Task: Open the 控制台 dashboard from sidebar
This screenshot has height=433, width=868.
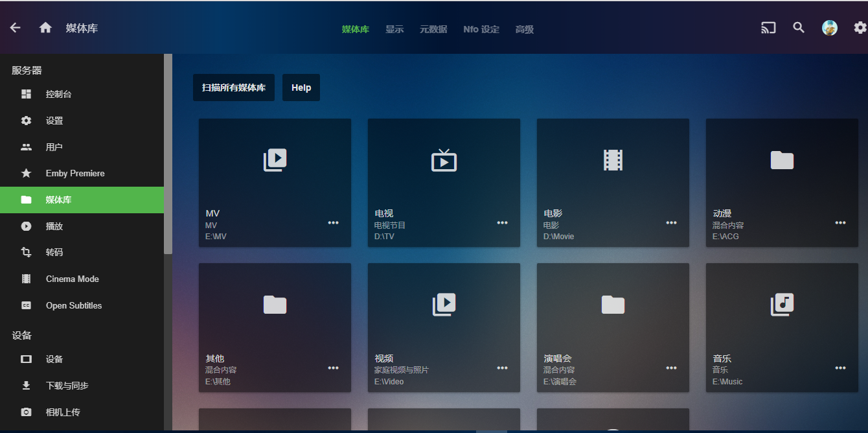Action: [26, 93]
